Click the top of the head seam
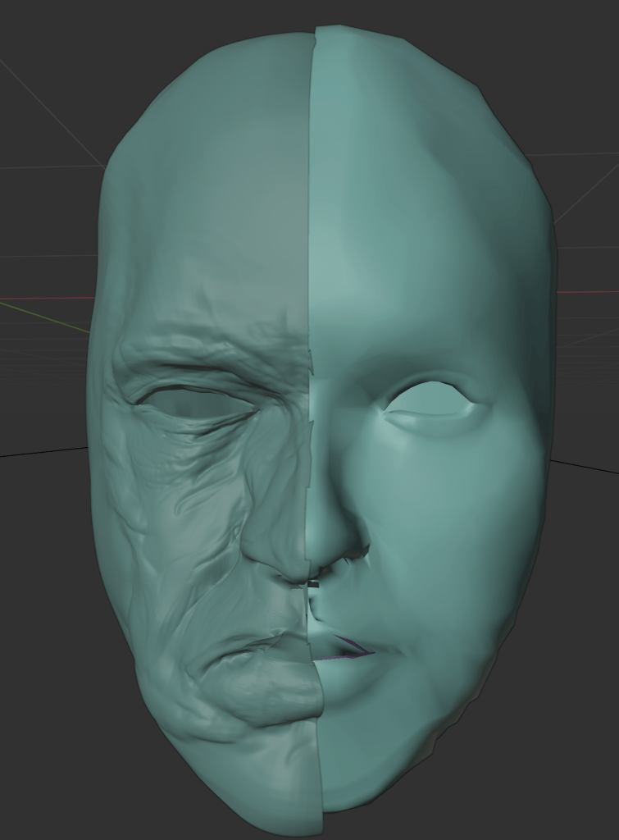The height and width of the screenshot is (840, 619). click(314, 33)
